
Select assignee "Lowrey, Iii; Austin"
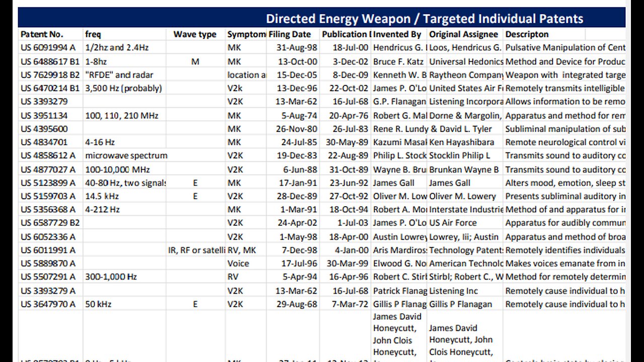[x=464, y=237]
